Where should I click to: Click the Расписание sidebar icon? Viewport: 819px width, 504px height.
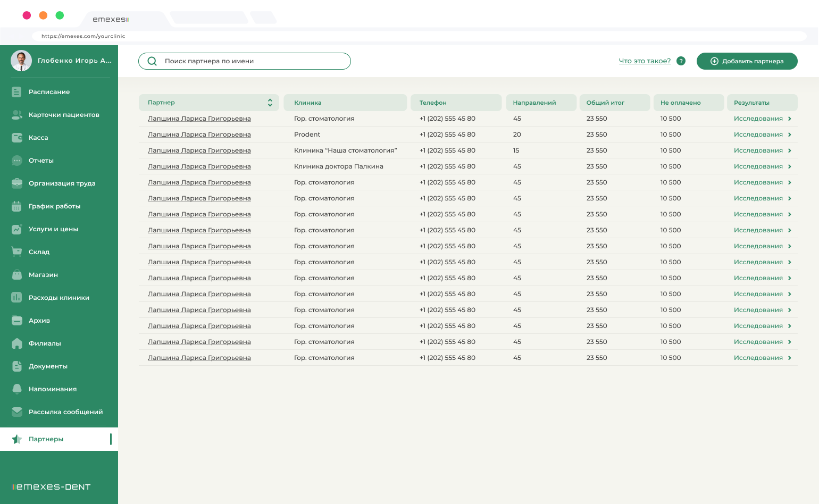pyautogui.click(x=16, y=92)
